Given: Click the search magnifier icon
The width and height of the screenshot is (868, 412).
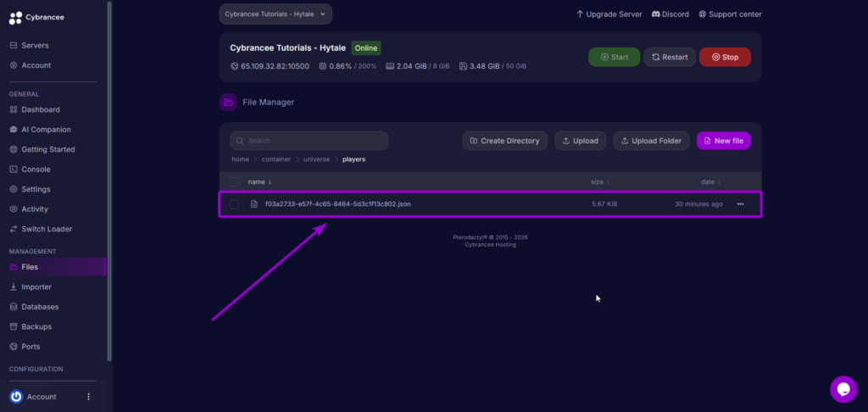Looking at the screenshot, I should [241, 141].
